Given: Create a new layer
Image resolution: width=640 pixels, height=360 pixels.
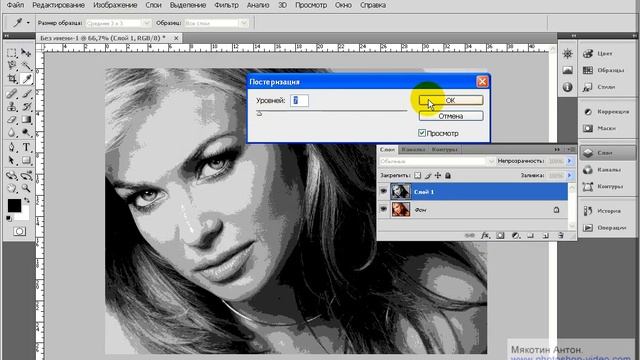Looking at the screenshot, I should point(546,236).
